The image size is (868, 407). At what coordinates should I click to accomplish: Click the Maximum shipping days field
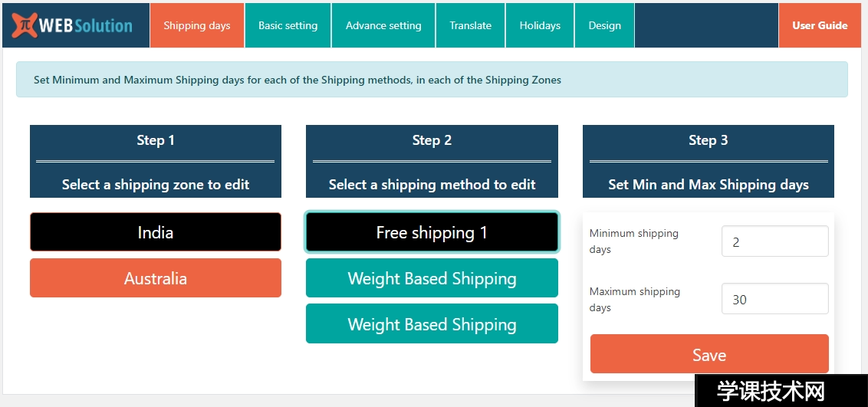pos(774,299)
